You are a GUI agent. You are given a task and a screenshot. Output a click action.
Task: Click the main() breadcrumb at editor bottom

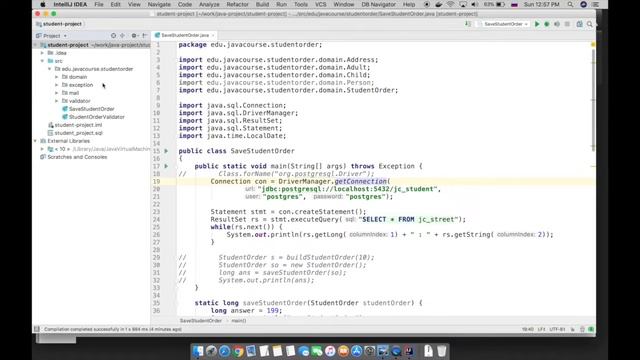[239, 321]
